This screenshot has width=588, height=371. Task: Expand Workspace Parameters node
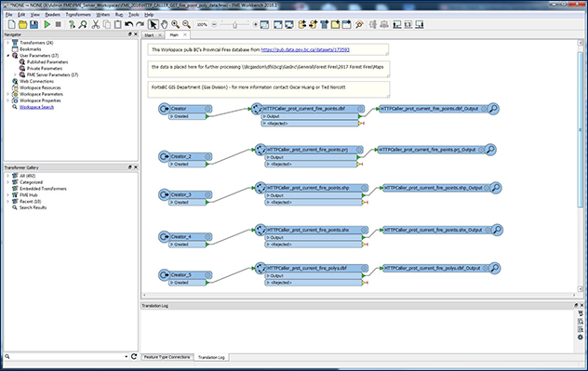(7, 94)
